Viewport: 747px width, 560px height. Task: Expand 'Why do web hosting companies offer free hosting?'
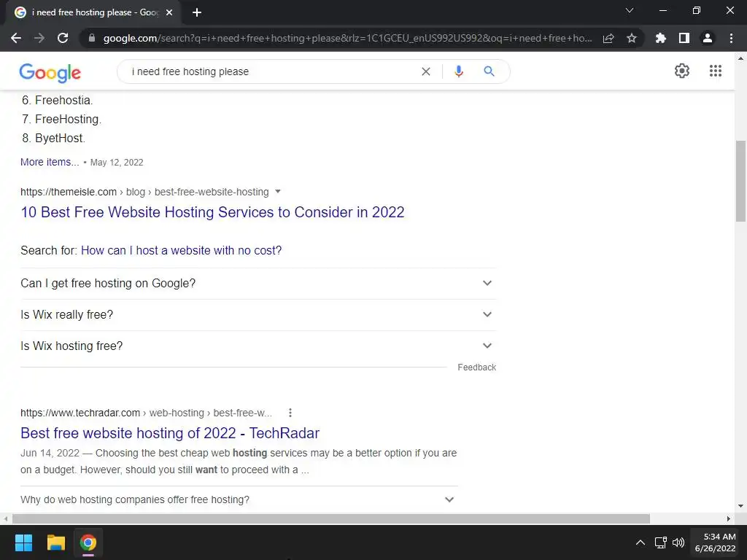[x=239, y=499]
